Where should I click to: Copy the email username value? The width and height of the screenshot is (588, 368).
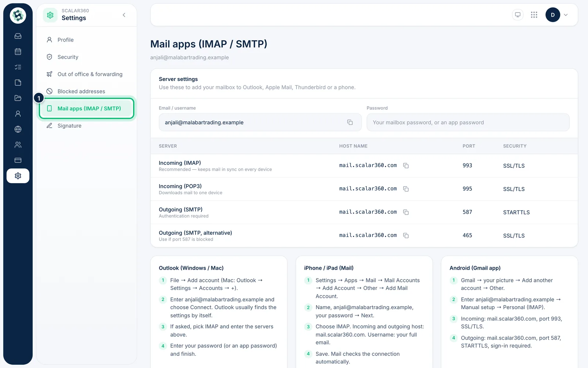coord(350,123)
